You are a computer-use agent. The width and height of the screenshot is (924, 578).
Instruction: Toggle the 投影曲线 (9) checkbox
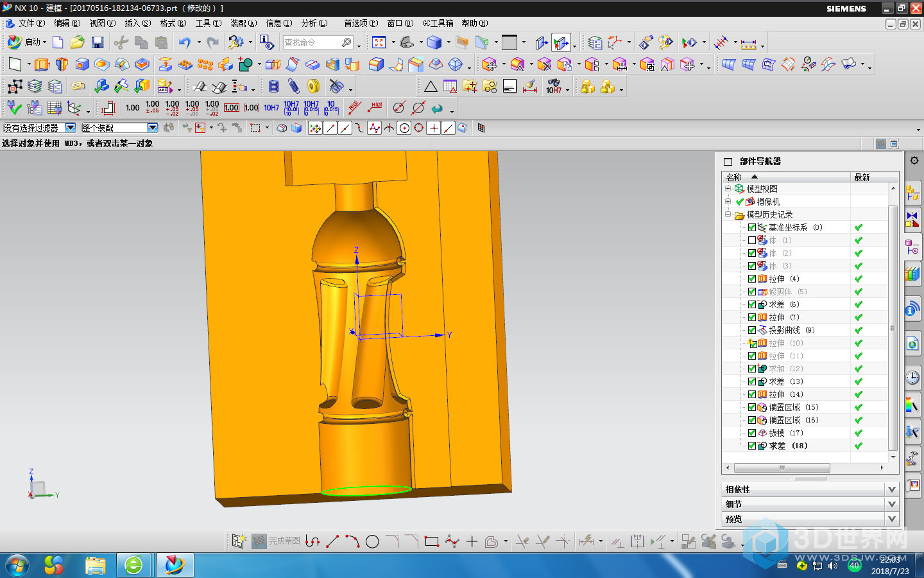752,330
